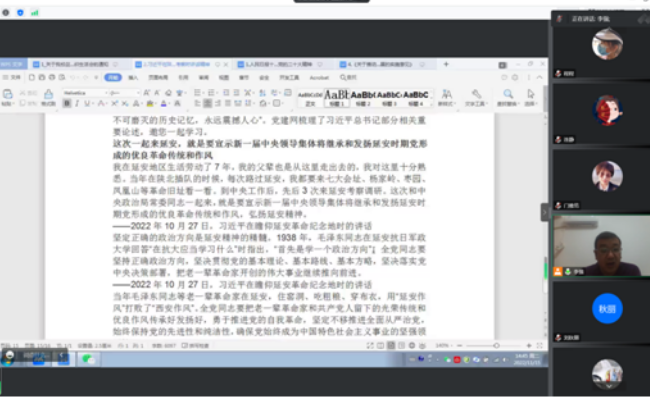Apply center text alignment
Screen dimensions: 650x399
(208, 103)
